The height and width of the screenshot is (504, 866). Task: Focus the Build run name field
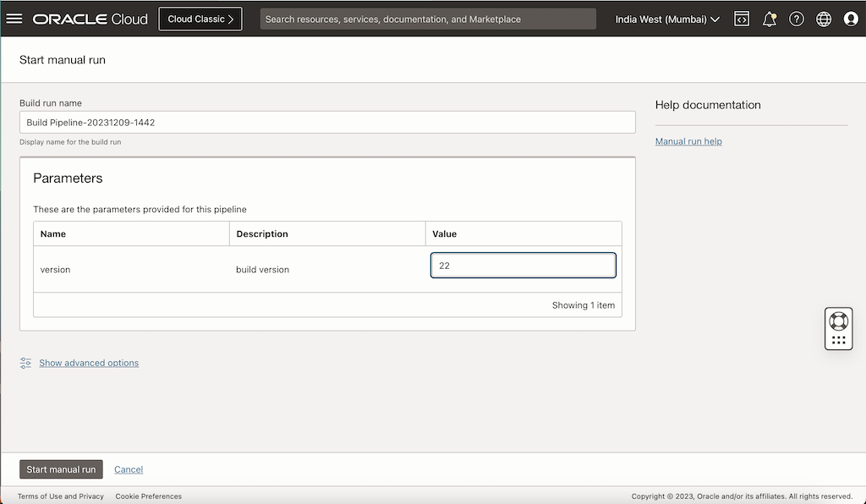pyautogui.click(x=327, y=122)
